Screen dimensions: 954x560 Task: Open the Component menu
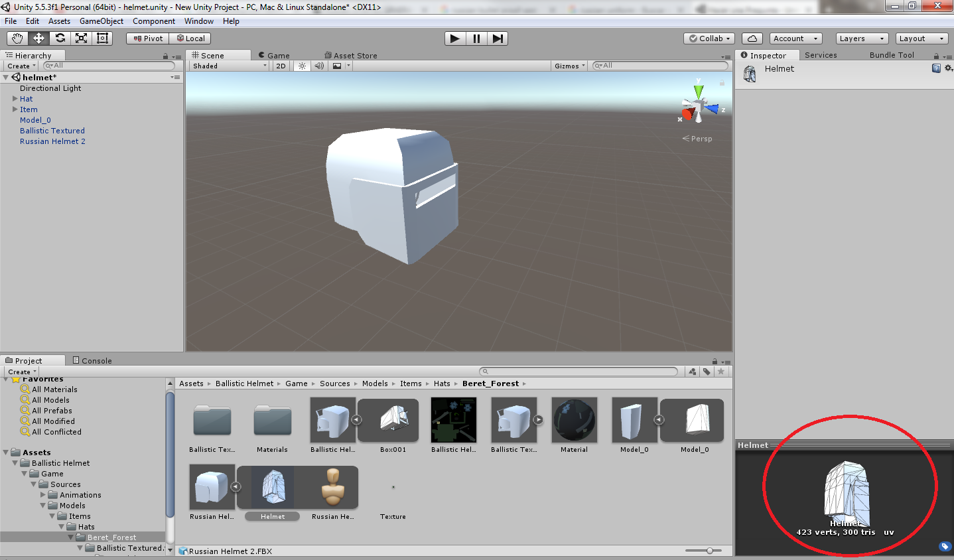[154, 21]
